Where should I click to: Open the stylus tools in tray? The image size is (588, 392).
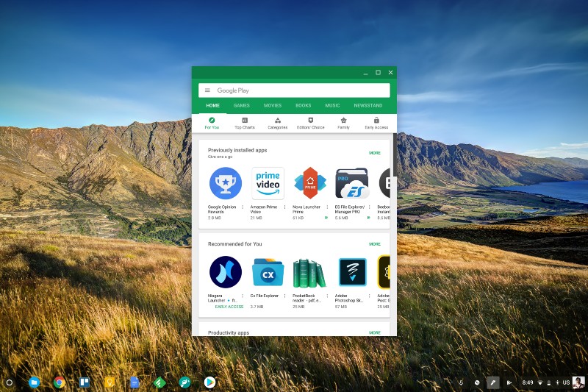(x=492, y=382)
